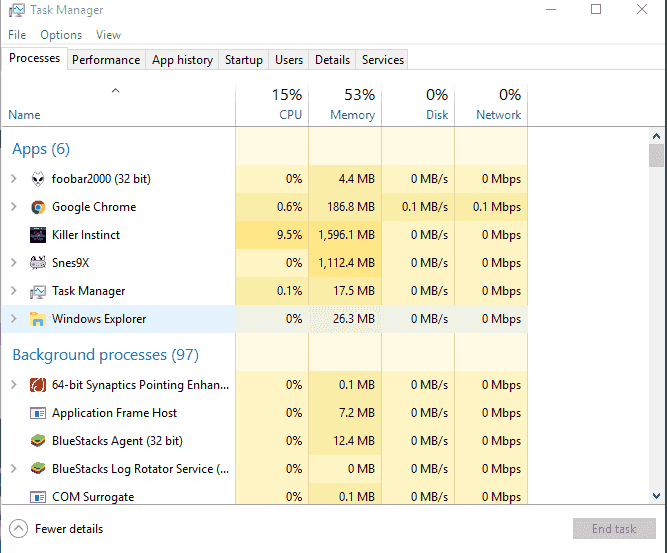This screenshot has width=667, height=553.
Task: Click the Apps (6) group heading
Action: point(41,149)
